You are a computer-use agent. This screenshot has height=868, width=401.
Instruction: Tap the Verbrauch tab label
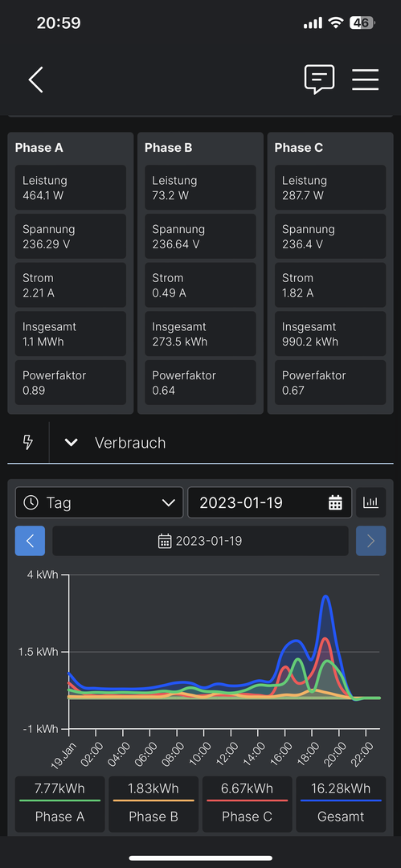pyautogui.click(x=130, y=443)
